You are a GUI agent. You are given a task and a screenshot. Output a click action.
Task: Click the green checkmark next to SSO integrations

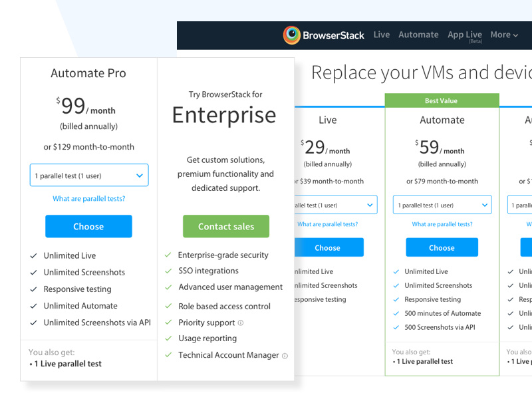click(169, 271)
